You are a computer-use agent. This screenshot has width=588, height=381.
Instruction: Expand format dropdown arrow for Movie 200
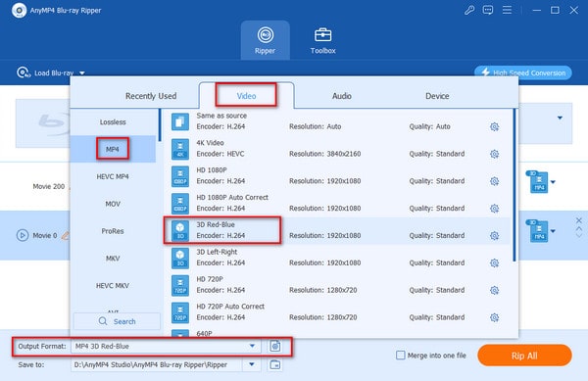click(x=553, y=182)
